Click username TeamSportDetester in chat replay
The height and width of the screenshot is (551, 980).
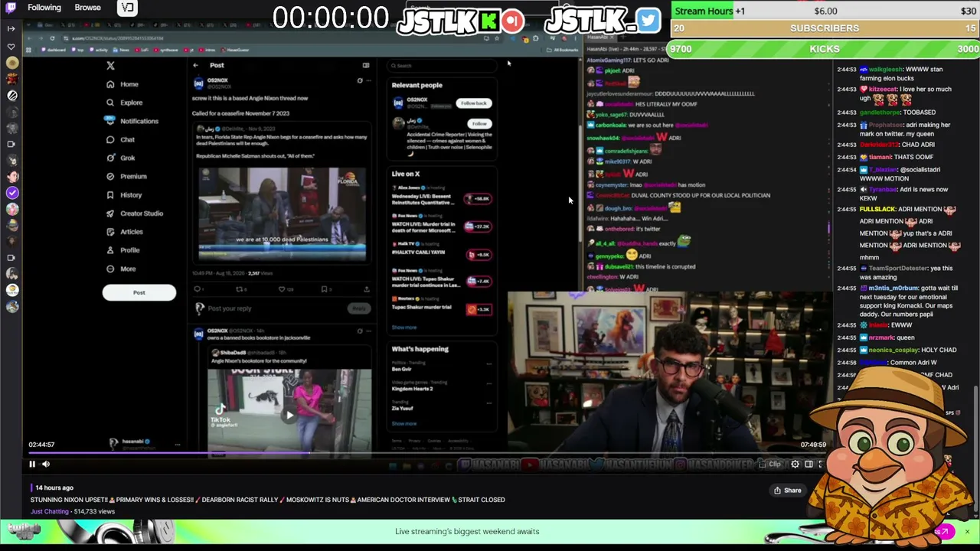[897, 269]
